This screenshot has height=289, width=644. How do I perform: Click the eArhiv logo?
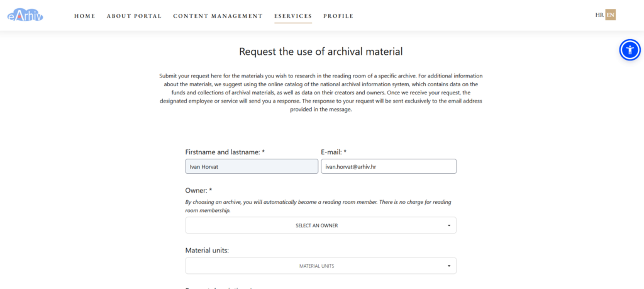pos(25,15)
